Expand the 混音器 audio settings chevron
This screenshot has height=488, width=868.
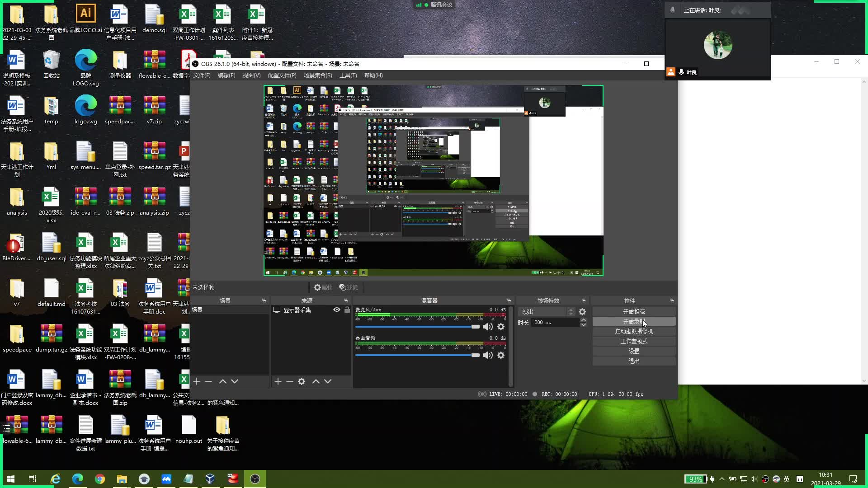[509, 300]
